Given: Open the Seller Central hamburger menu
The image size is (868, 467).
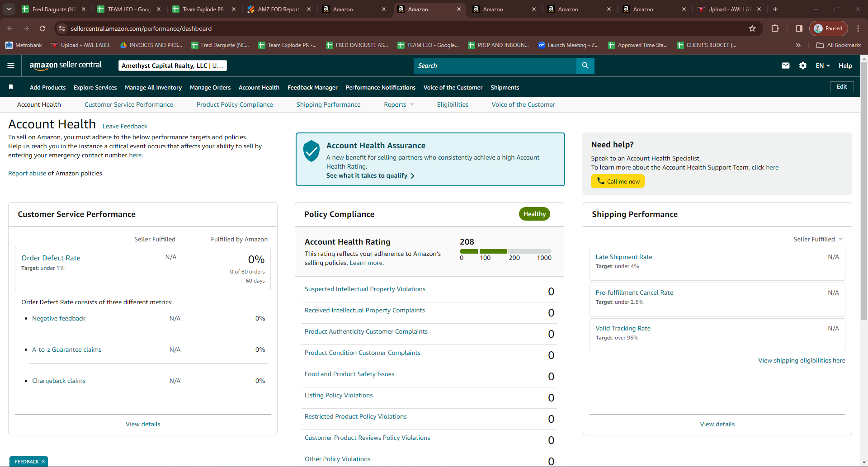Looking at the screenshot, I should point(11,66).
